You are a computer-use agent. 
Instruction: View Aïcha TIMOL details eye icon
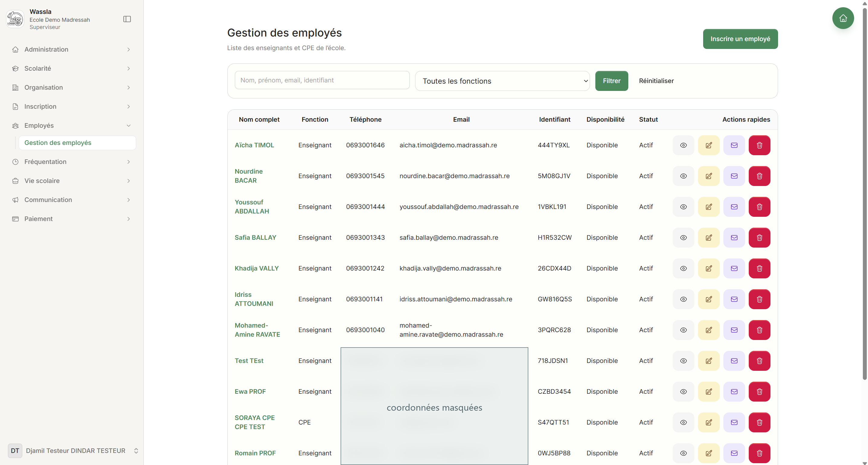683,145
